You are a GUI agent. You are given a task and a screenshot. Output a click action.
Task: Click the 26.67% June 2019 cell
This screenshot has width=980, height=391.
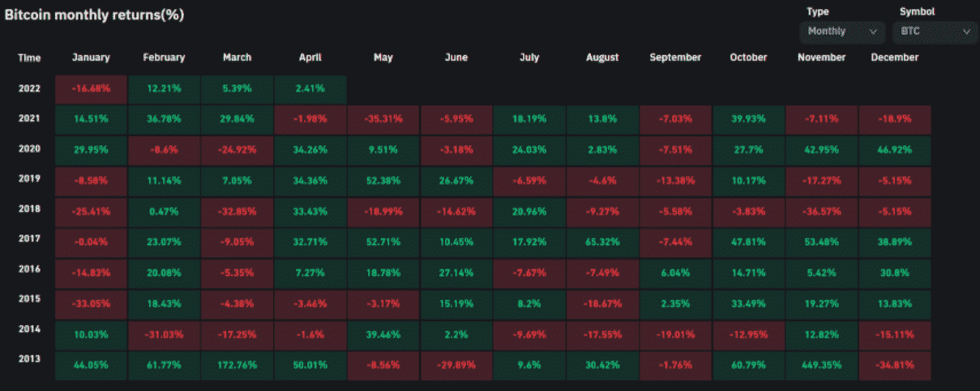[456, 180]
